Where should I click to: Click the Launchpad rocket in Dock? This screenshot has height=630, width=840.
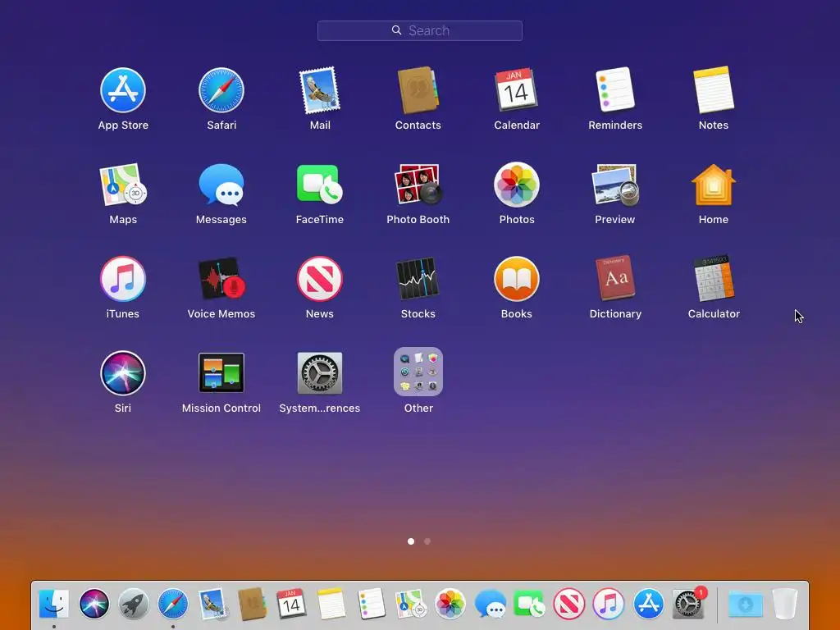tap(134, 604)
